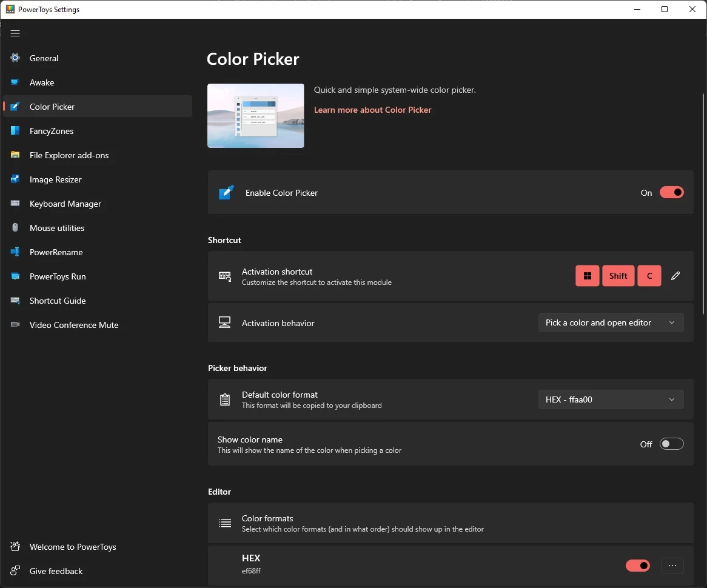Click Welcome to PowerToys
The width and height of the screenshot is (707, 588).
tap(98, 547)
